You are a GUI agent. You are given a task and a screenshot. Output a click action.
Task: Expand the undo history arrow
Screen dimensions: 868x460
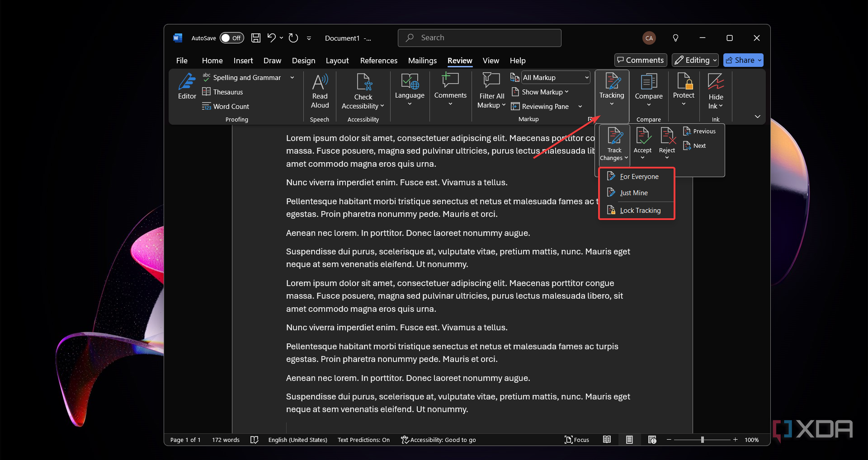[x=281, y=38]
